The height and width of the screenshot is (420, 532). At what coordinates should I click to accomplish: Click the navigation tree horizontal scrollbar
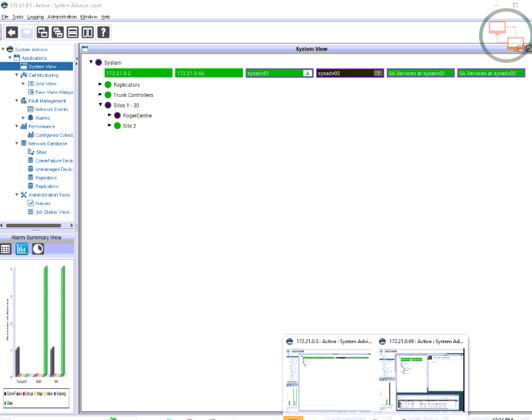[34, 226]
